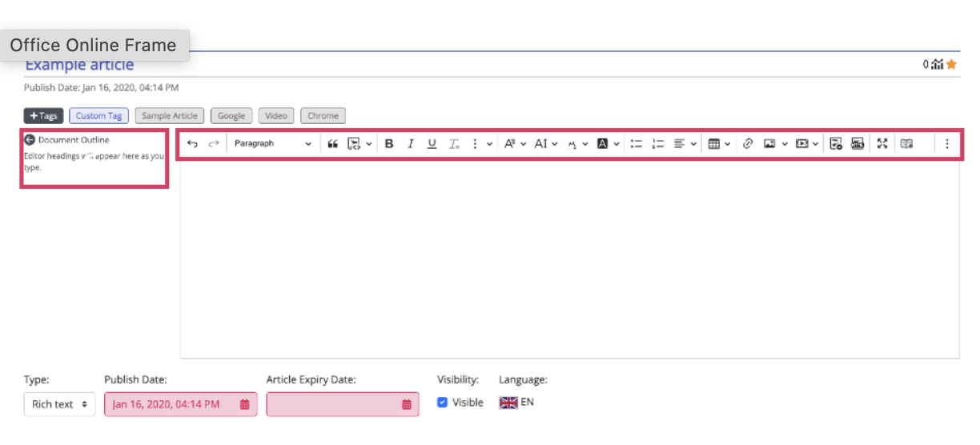Viewport: 980px width, 445px height.
Task: Open the Type Rich text dropdown
Action: (x=59, y=404)
